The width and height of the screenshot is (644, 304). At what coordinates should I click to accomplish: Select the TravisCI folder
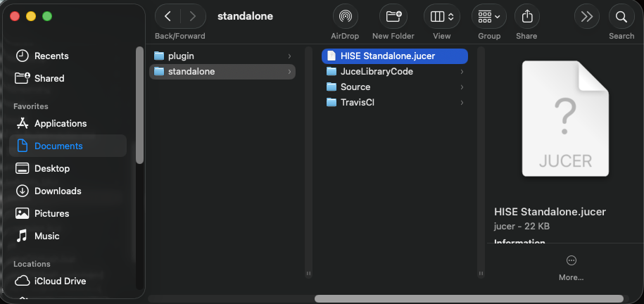pos(395,102)
